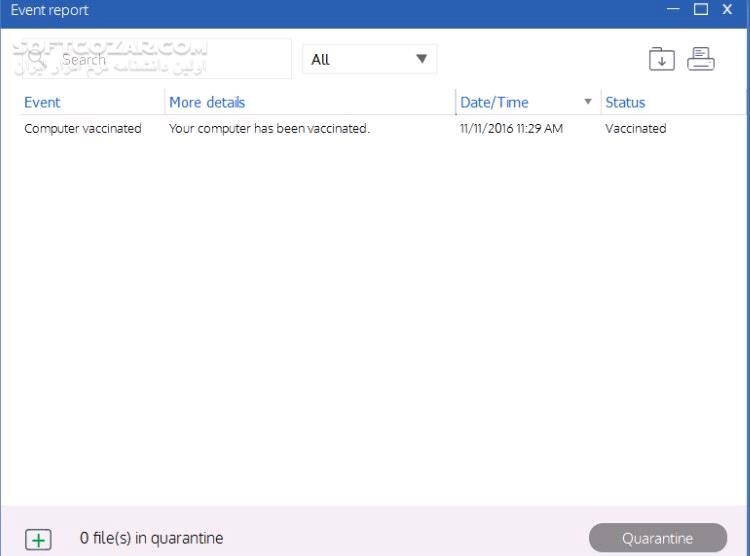Close the Event report window
Screen dimensions: 750x556
729,10
